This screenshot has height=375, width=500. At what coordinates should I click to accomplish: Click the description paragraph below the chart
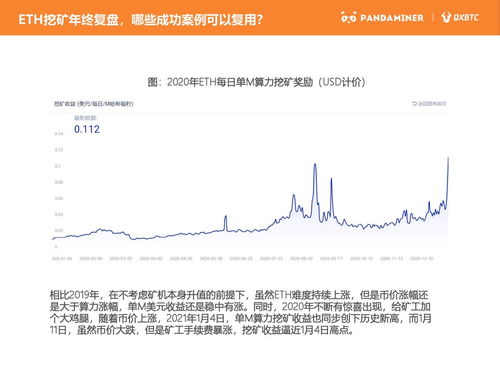(x=241, y=312)
